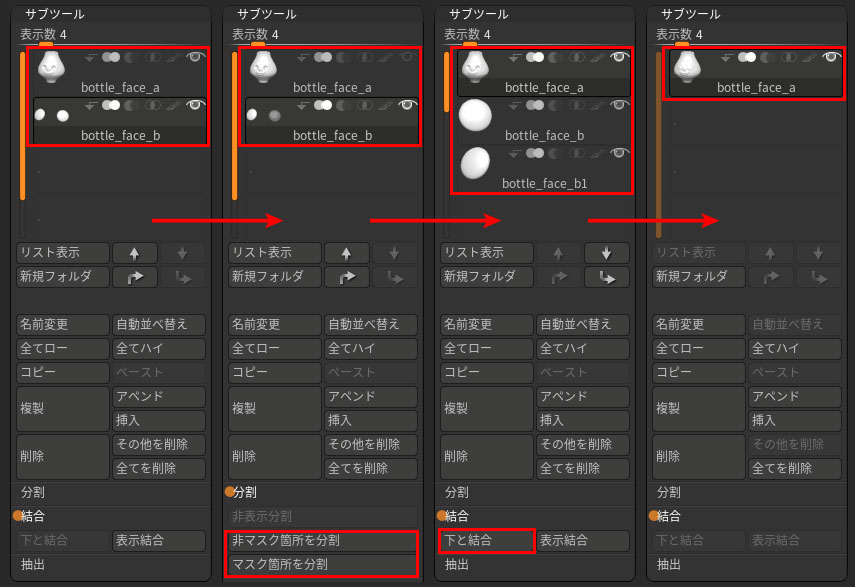Select bottle_face_b1 sphere thumbnail
Viewport: 855px width, 587px height.
pyautogui.click(x=475, y=164)
